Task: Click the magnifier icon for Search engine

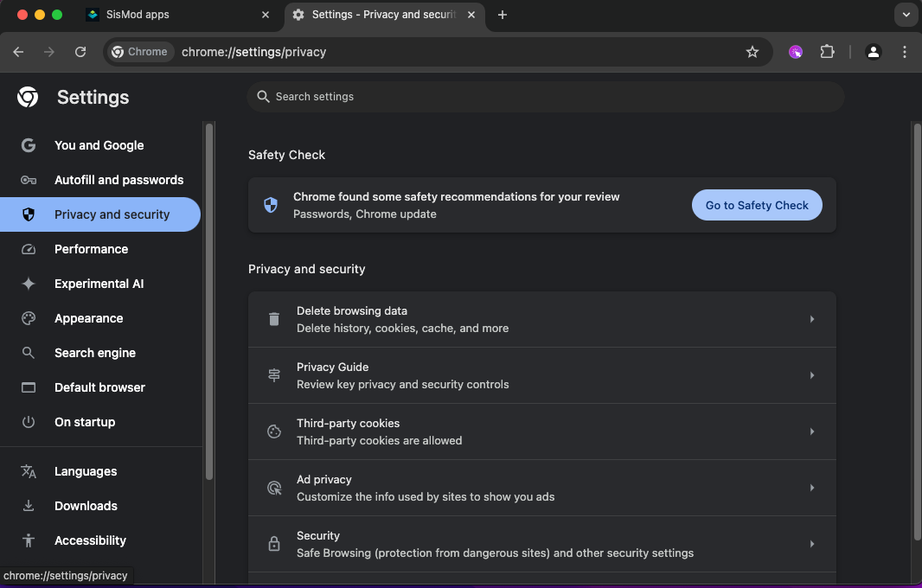Action: [29, 353]
